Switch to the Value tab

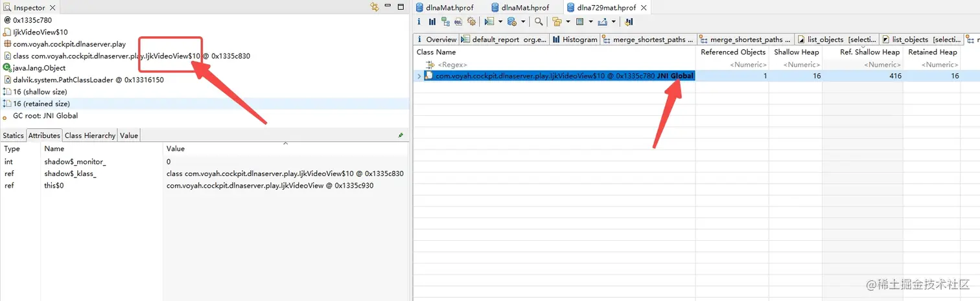tap(129, 135)
